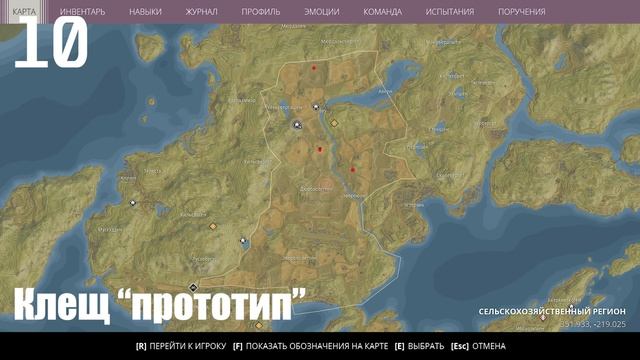Viewport: 640px width, 360px height.
Task: Select the red marker east of the river
Action: click(x=353, y=170)
